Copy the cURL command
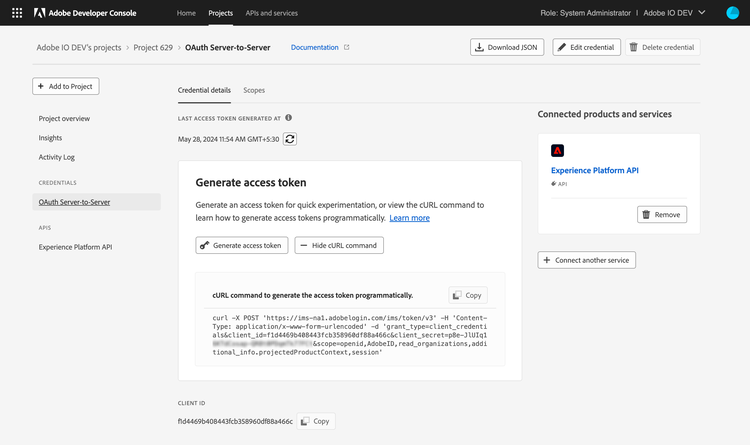 click(x=468, y=295)
